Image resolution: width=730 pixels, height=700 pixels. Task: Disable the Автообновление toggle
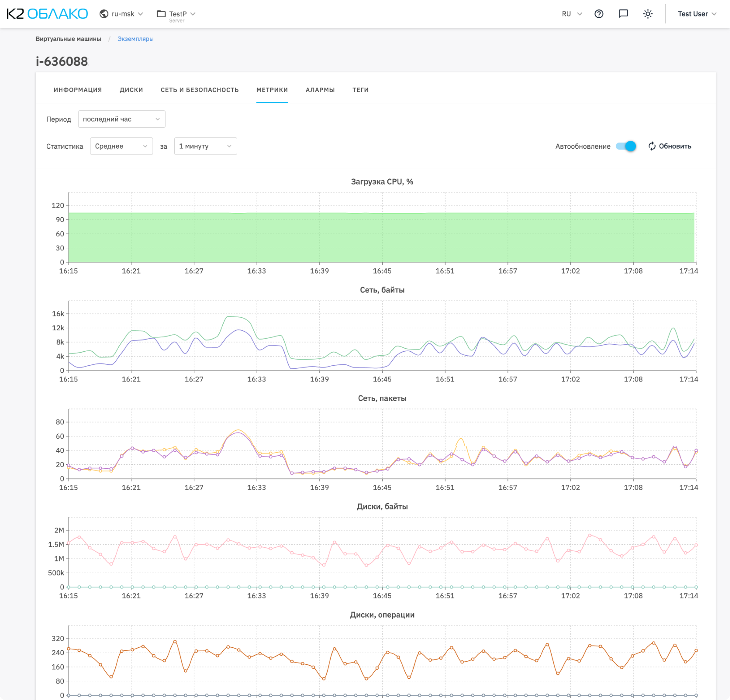click(x=626, y=146)
